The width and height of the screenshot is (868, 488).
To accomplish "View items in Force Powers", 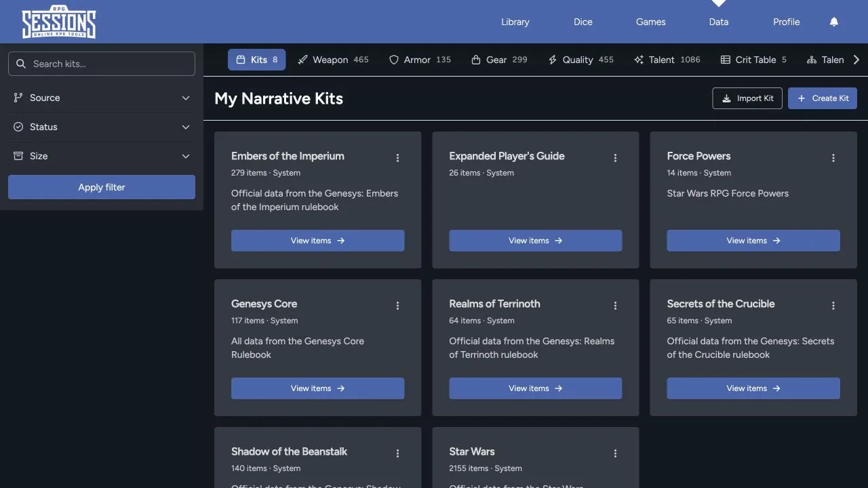I will pos(753,241).
